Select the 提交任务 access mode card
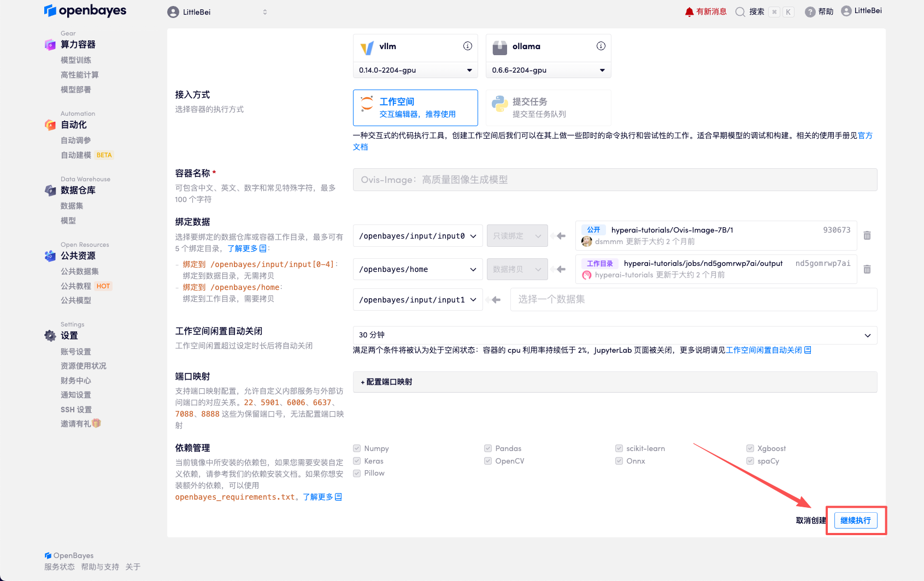This screenshot has height=581, width=924. click(x=548, y=108)
